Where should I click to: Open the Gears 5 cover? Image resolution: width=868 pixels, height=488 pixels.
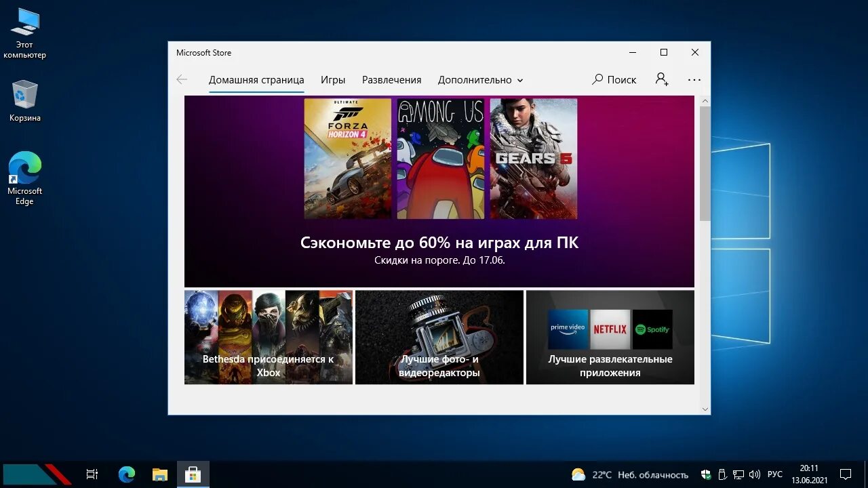[x=534, y=159]
